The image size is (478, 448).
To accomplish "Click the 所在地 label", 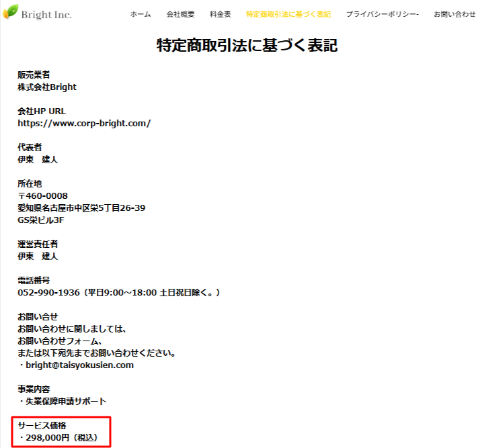I will tap(30, 183).
